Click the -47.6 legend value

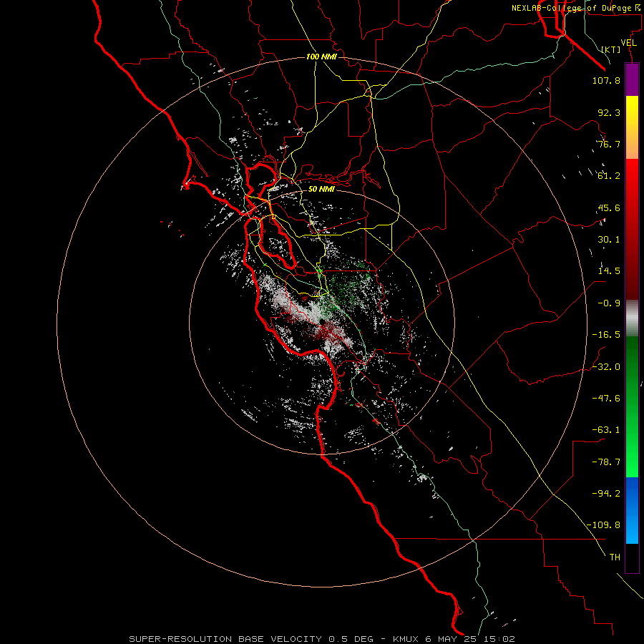click(606, 399)
